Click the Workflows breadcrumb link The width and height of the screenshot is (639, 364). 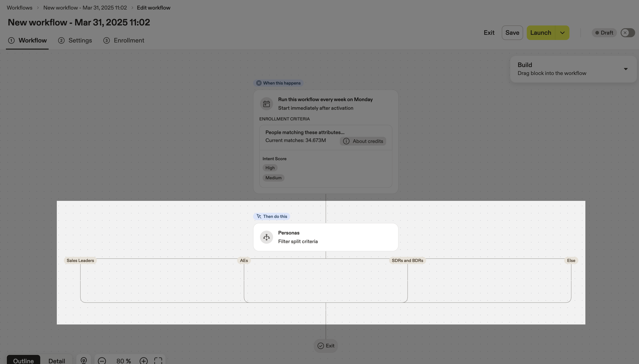click(20, 8)
